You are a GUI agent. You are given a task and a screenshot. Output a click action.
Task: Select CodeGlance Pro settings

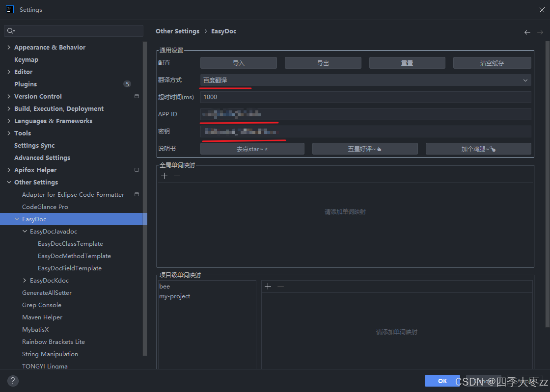(x=45, y=207)
